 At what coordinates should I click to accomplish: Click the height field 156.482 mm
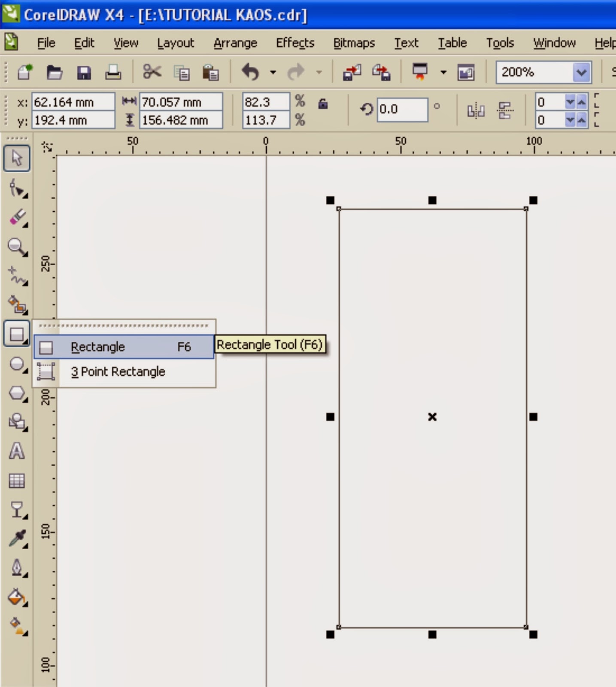click(181, 120)
